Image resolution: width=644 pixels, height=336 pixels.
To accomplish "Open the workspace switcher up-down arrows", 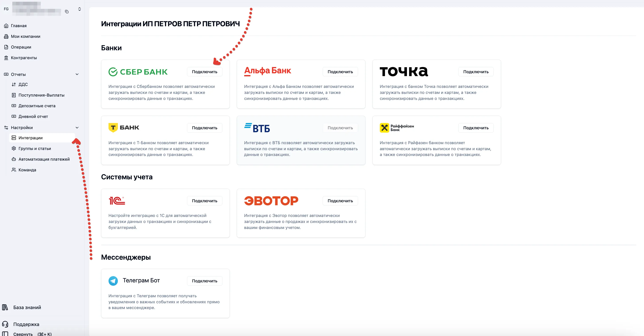I will pyautogui.click(x=80, y=9).
